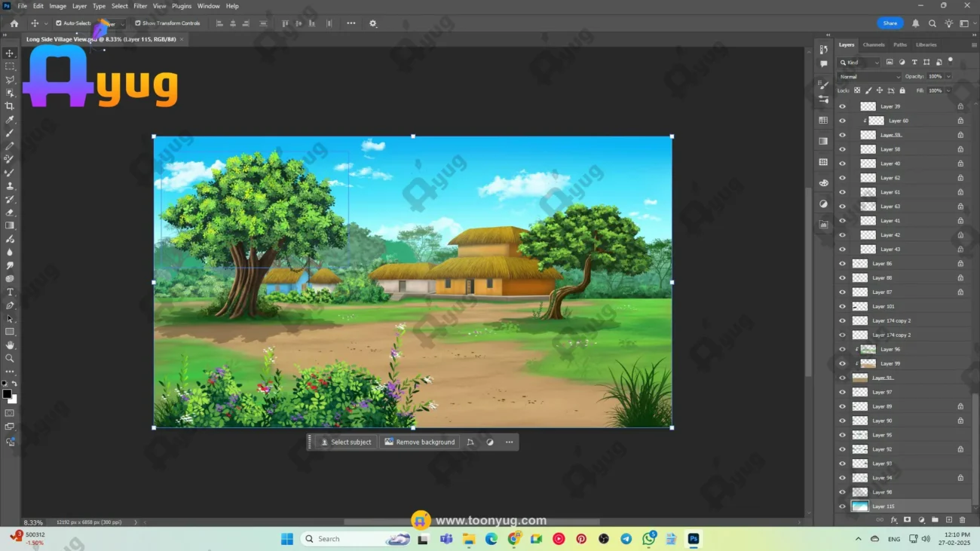Click the foreground color swatch
The width and height of the screenshot is (980, 551).
pyautogui.click(x=7, y=394)
